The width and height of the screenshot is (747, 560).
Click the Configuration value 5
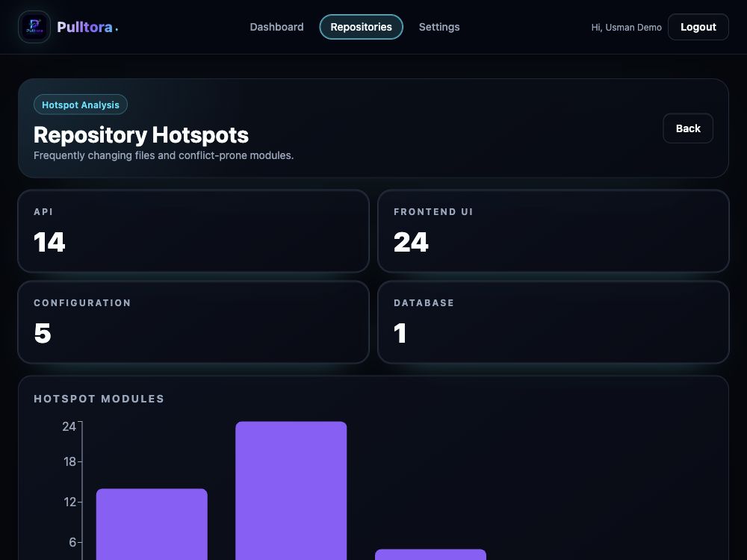click(x=43, y=333)
